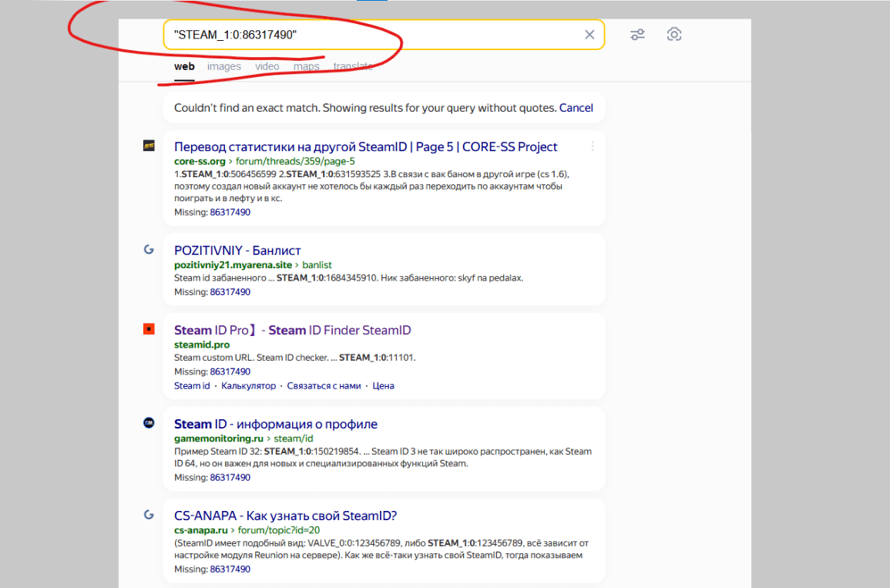Open Steam id sitelink
Image resolution: width=890 pixels, height=588 pixels.
(192, 386)
